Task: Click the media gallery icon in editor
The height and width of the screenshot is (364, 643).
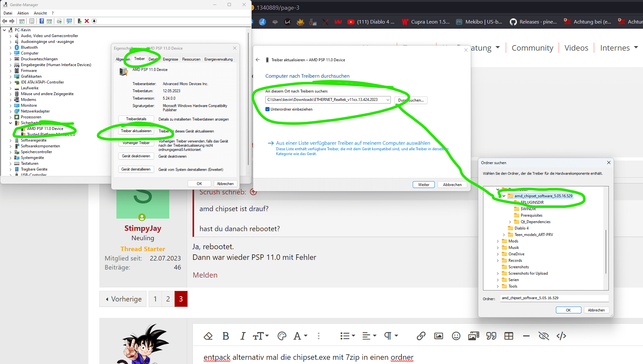Action: 473,336
